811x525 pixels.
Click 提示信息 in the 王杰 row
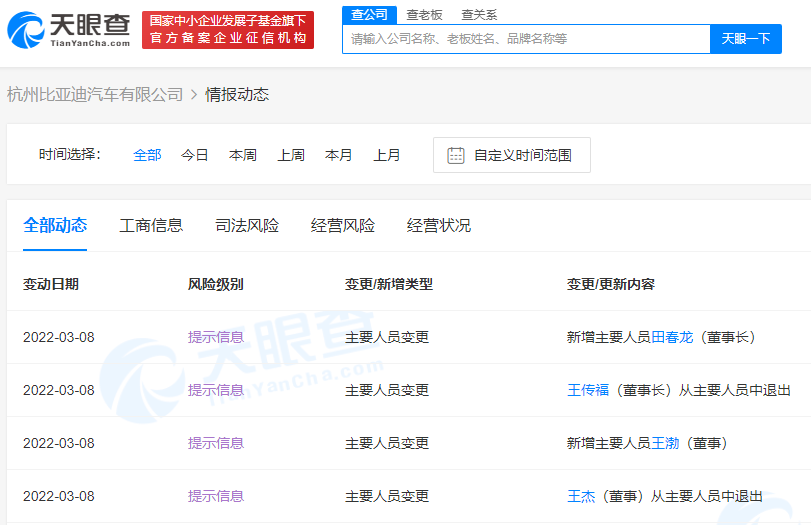click(216, 496)
